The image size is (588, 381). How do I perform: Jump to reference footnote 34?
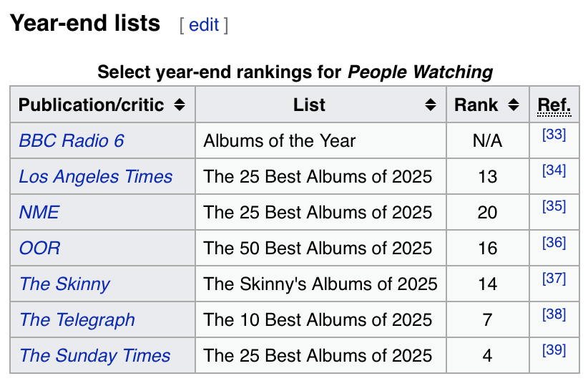(554, 170)
